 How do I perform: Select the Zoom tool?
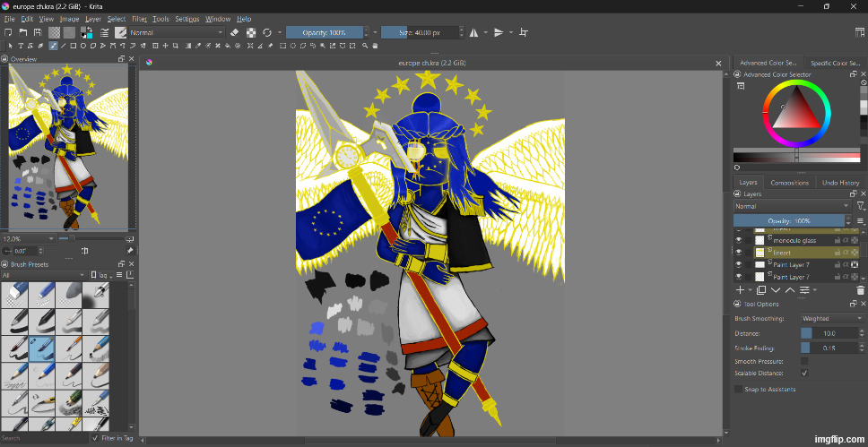coord(365,46)
